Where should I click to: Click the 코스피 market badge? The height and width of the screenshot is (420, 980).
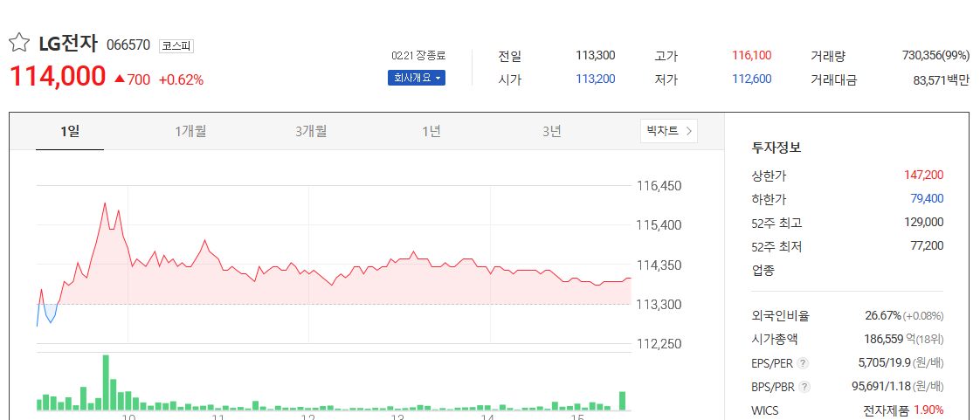(x=177, y=45)
